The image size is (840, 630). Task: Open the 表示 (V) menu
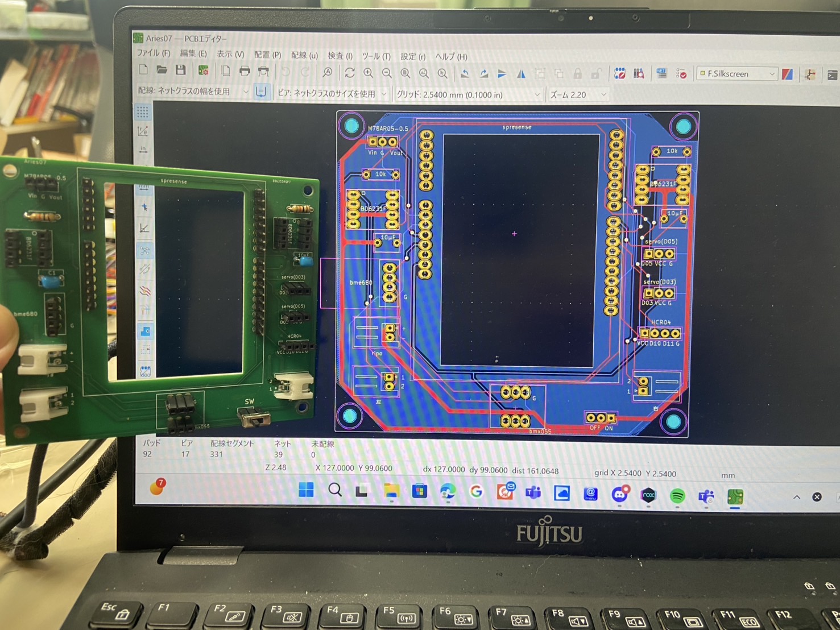pyautogui.click(x=230, y=54)
